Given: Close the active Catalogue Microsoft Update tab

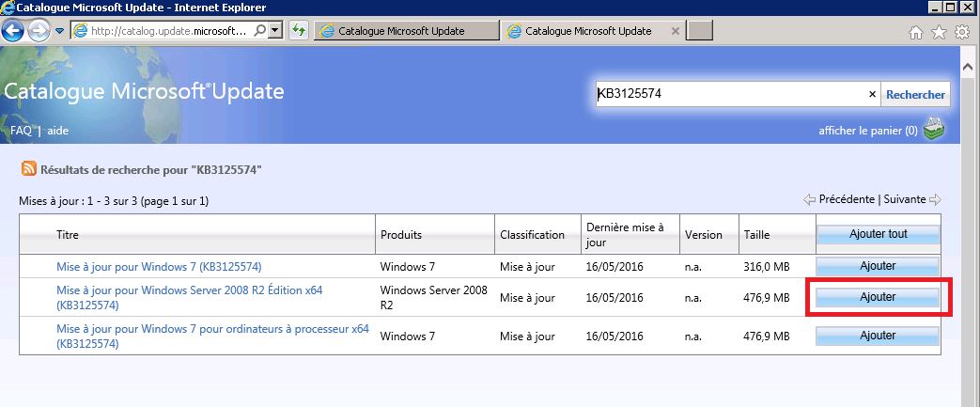Looking at the screenshot, I should pos(675,31).
